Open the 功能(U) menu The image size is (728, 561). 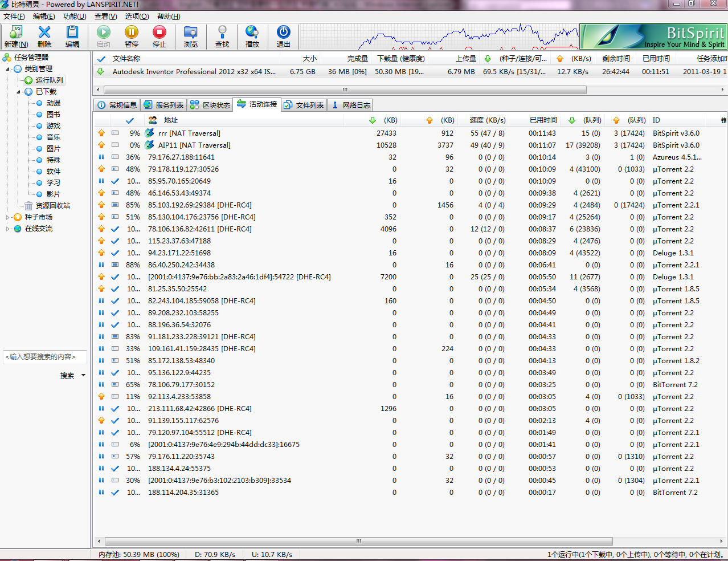75,17
